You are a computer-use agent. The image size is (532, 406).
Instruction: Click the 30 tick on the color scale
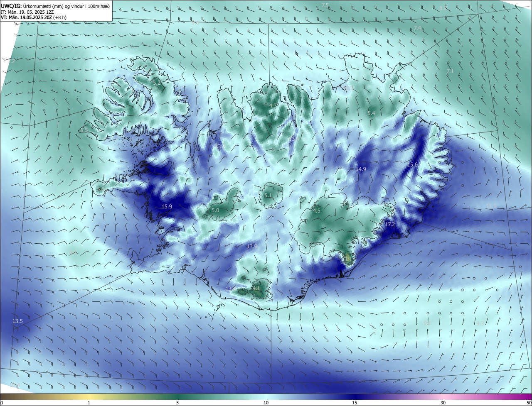coord(443,403)
